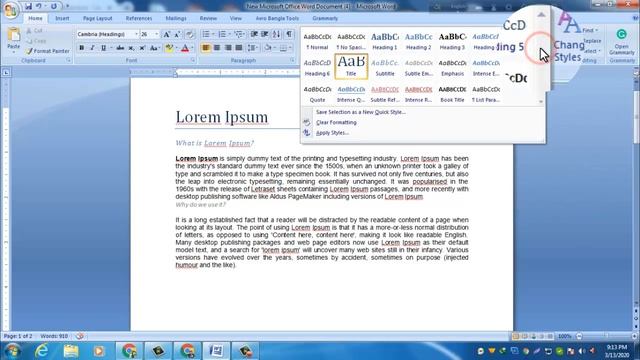Switch to the Mailings tab
This screenshot has height=360, width=640.
[176, 18]
